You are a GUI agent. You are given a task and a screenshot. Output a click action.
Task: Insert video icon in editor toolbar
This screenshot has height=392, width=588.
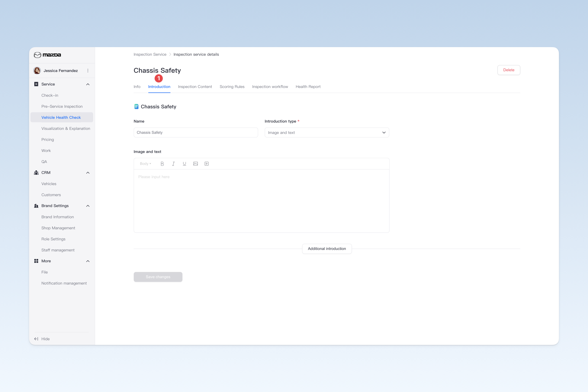tap(207, 164)
